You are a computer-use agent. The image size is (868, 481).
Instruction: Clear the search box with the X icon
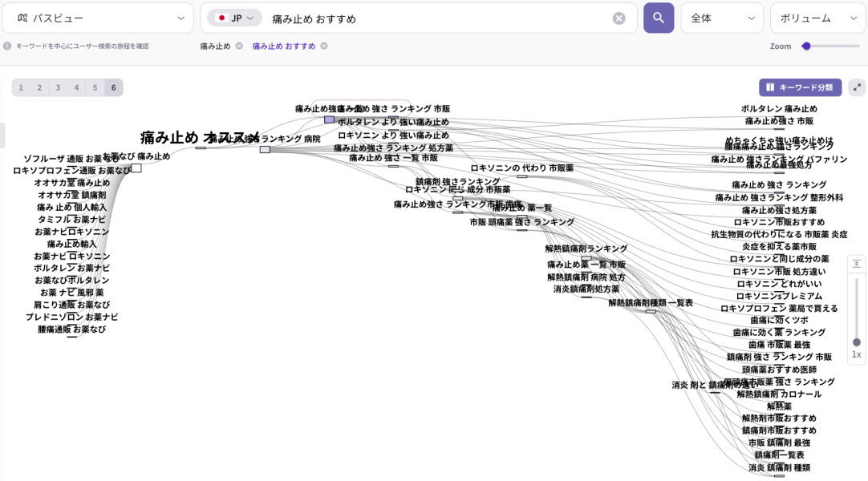tap(619, 18)
